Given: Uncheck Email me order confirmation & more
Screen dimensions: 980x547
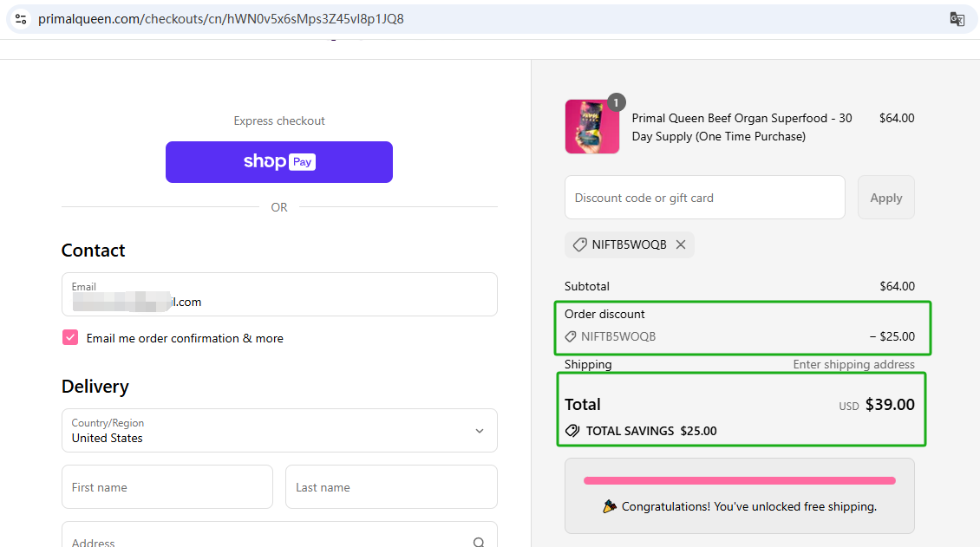Looking at the screenshot, I should click(x=70, y=338).
